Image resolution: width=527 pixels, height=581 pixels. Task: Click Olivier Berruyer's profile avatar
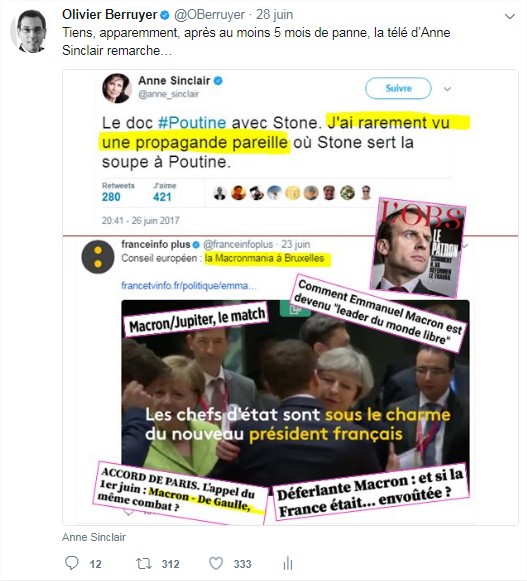pos(29,32)
